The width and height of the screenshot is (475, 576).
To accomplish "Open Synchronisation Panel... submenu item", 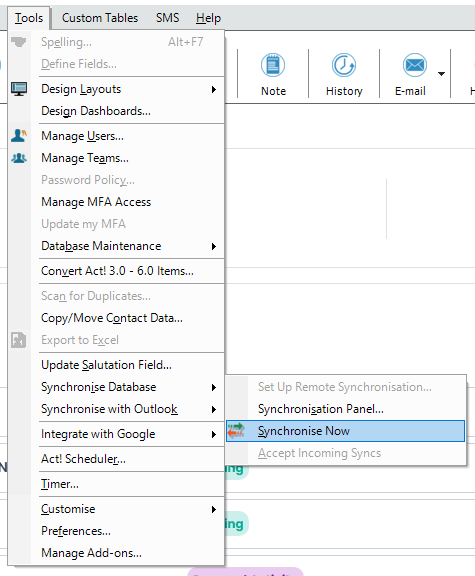I will click(x=346, y=409).
